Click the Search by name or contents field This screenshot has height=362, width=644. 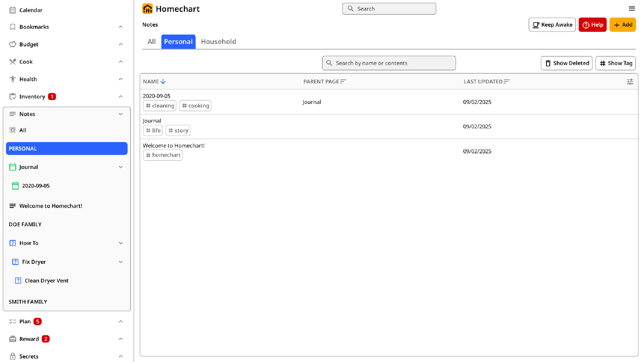389,63
